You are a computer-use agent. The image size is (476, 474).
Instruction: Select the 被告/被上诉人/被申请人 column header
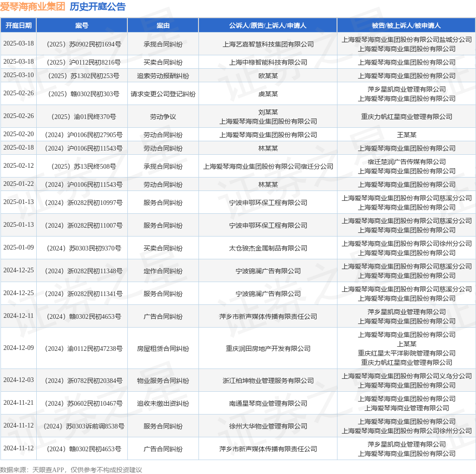tap(406, 26)
